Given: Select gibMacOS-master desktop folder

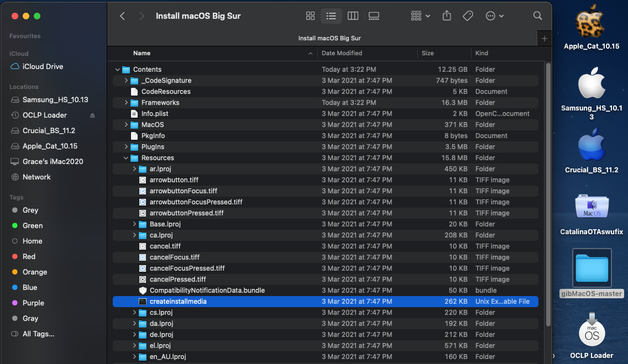Looking at the screenshot, I should [592, 268].
